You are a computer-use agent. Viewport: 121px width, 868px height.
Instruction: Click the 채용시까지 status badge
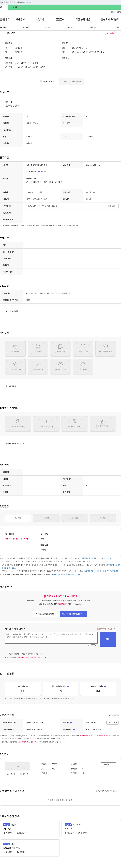pos(111,33)
